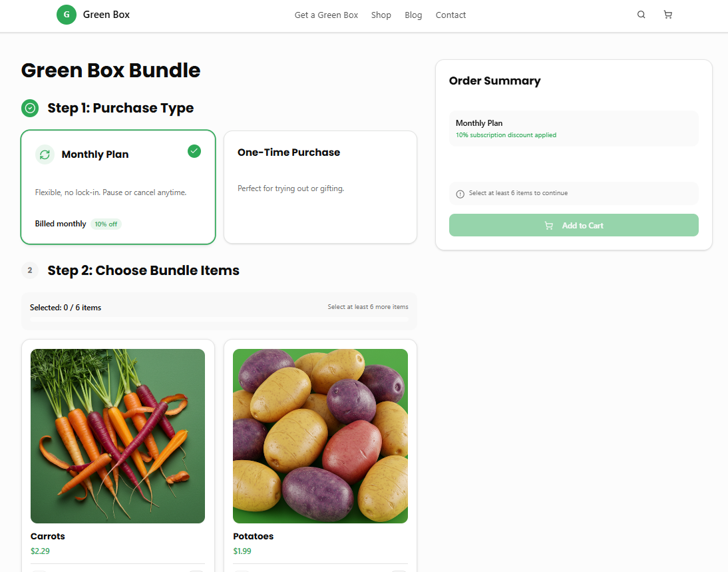The image size is (728, 572).
Task: Choose the One-Time Purchase option
Action: coord(320,188)
